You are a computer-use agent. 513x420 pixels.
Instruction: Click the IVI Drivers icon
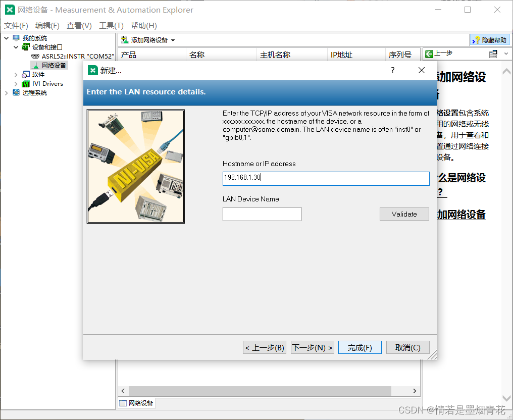[26, 84]
